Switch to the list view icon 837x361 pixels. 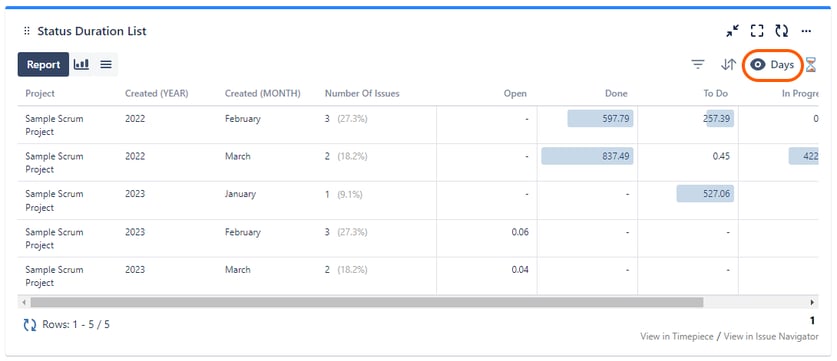tap(106, 65)
